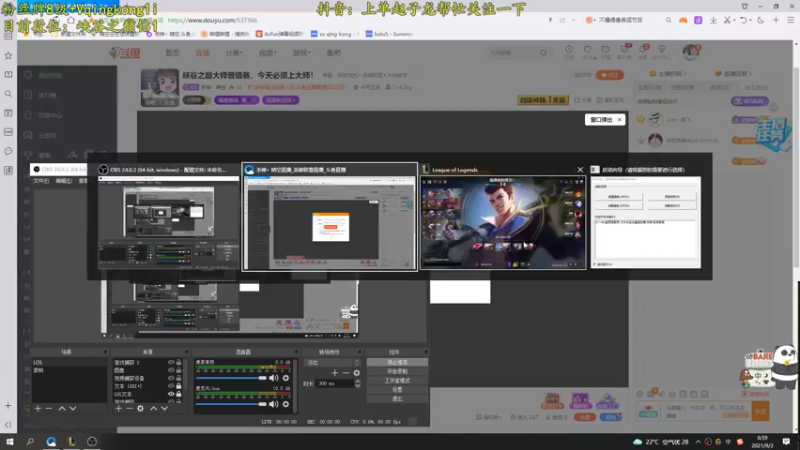
Task: Remove scene transition with minus icon
Action: click(x=346, y=373)
